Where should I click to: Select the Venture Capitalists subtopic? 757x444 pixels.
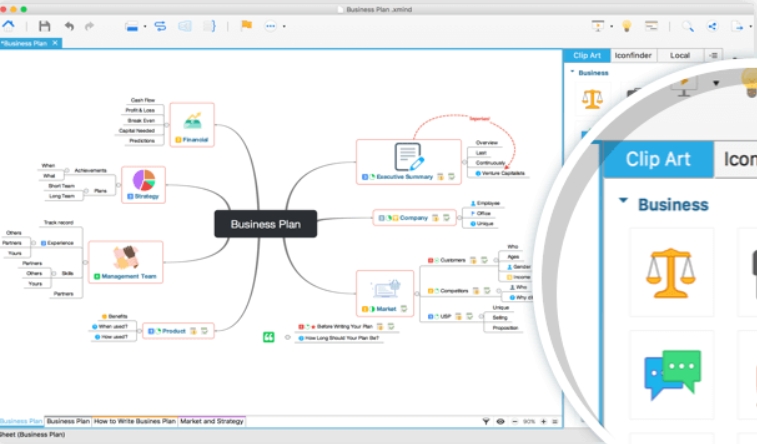point(501,173)
